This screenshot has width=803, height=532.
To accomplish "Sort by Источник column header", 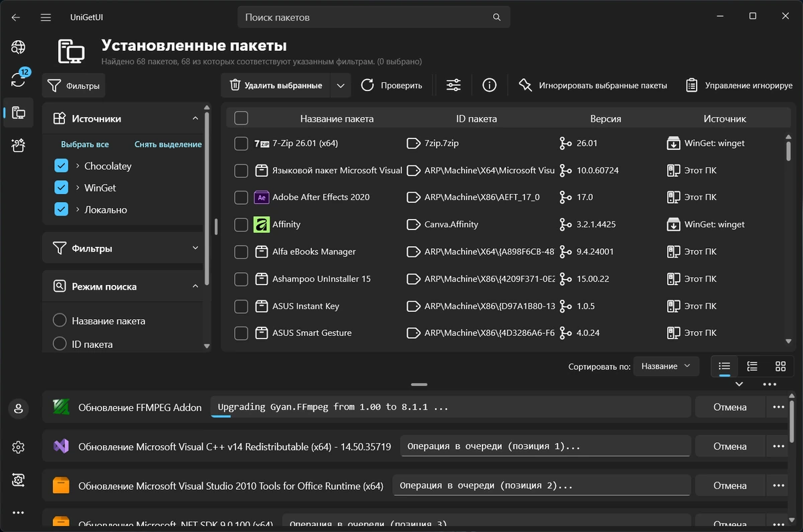I will tap(725, 118).
